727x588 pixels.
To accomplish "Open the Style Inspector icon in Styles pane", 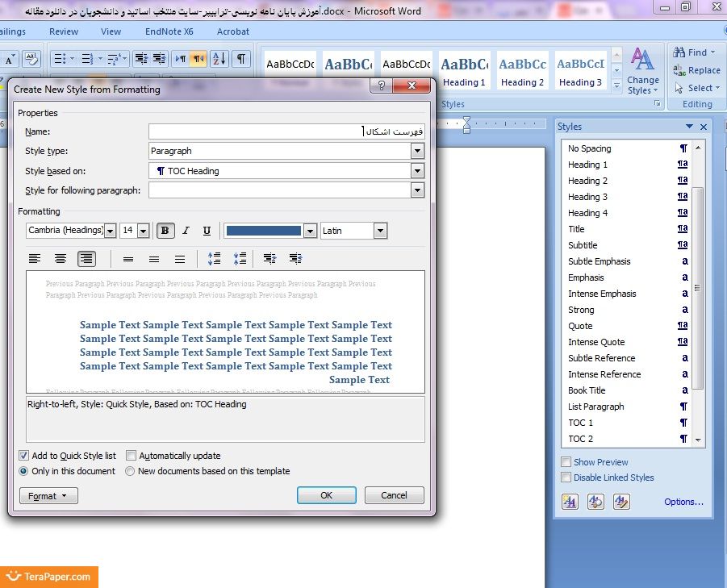I will coord(595,502).
